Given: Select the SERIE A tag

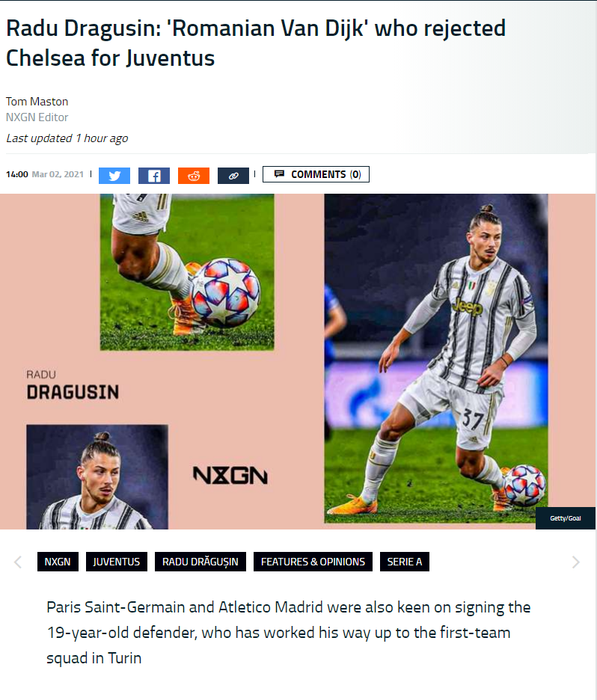Looking at the screenshot, I should point(405,562).
